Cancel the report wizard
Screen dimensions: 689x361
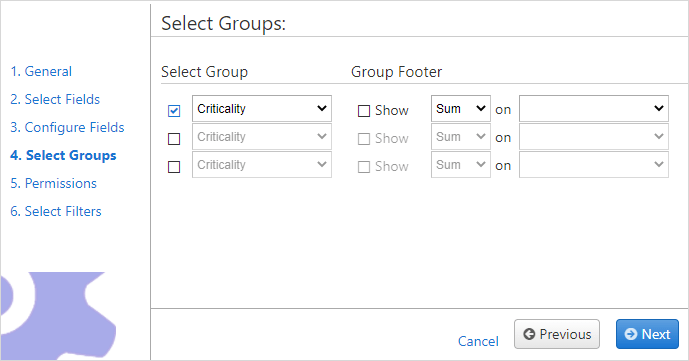(478, 341)
